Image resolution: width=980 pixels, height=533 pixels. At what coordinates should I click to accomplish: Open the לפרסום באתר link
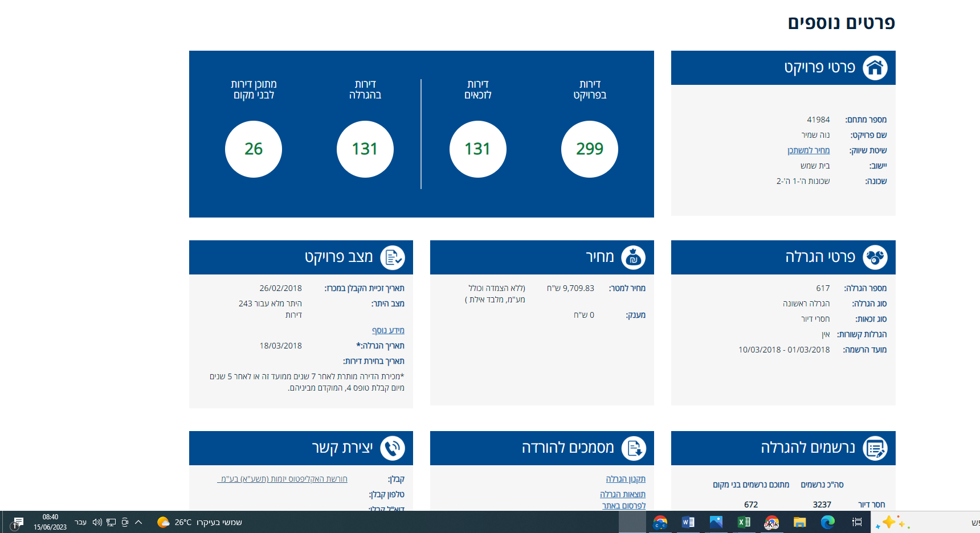[624, 506]
